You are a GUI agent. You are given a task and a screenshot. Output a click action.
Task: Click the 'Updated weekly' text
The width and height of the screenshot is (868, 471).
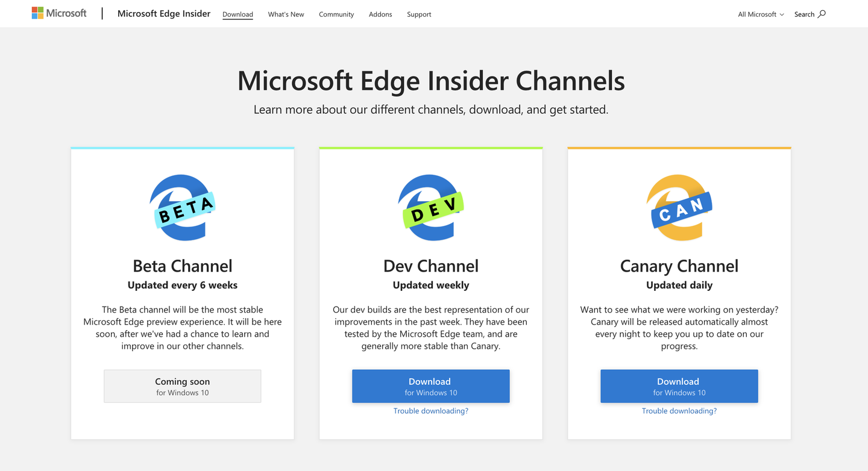(431, 285)
